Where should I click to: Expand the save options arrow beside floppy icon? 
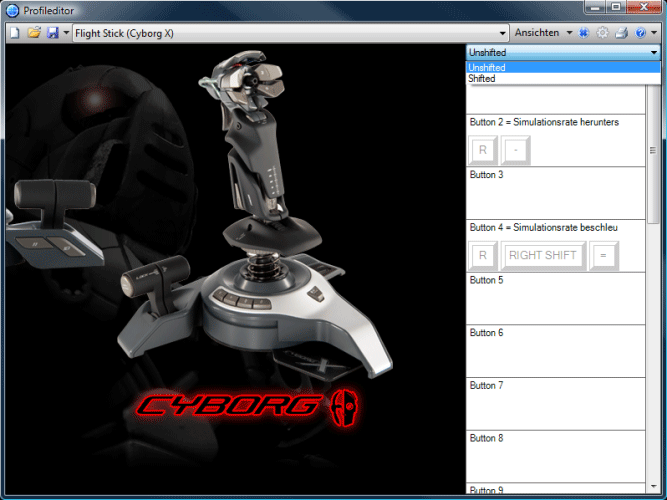tap(66, 33)
